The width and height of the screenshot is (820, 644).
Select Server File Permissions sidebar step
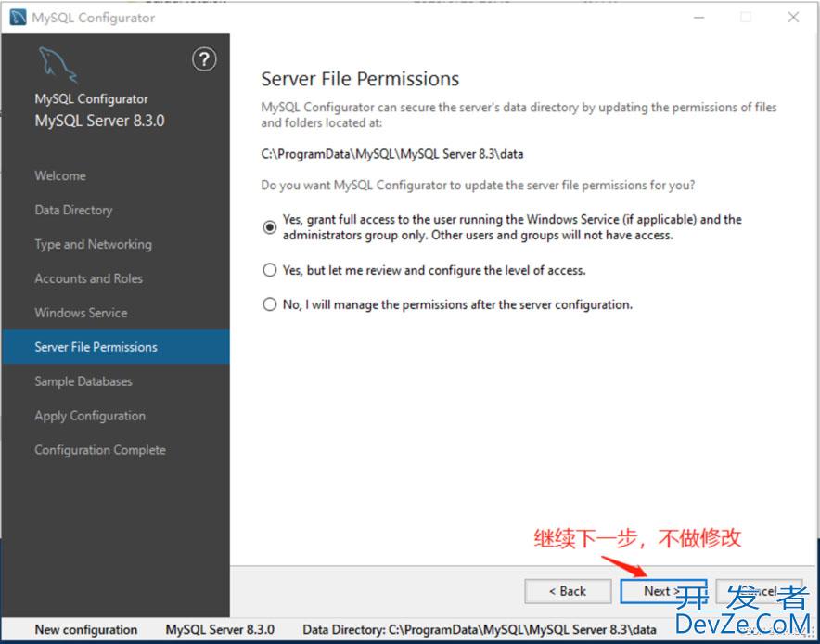coord(115,347)
